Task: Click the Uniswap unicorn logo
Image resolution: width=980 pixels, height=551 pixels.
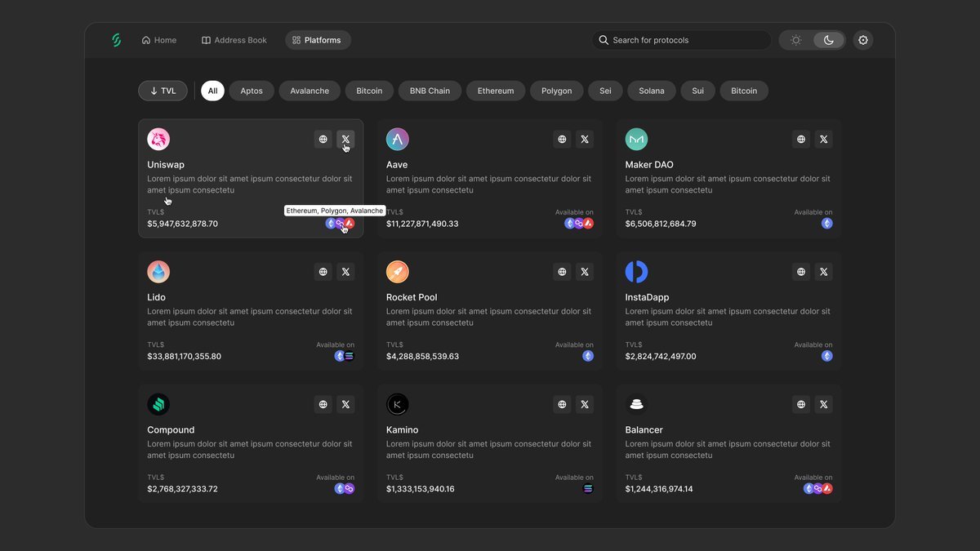Action: [158, 140]
